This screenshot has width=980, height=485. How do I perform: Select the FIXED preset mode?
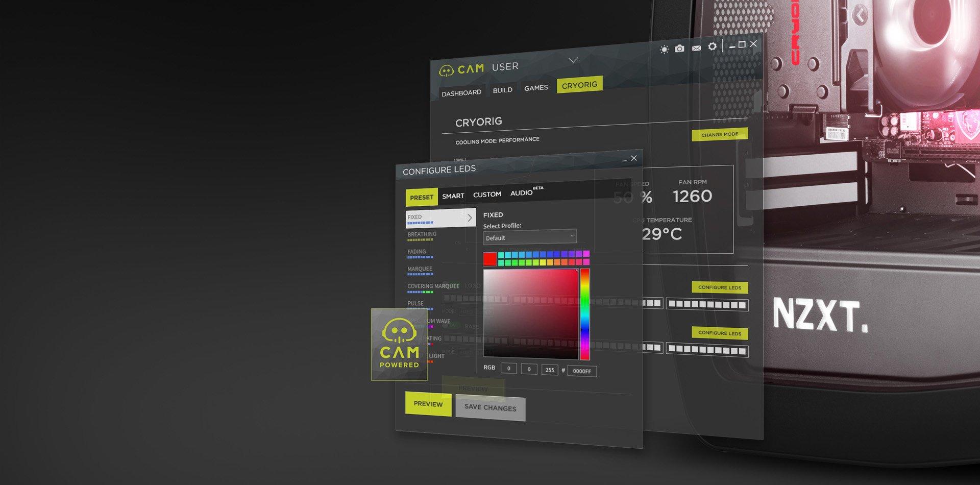pos(441,218)
